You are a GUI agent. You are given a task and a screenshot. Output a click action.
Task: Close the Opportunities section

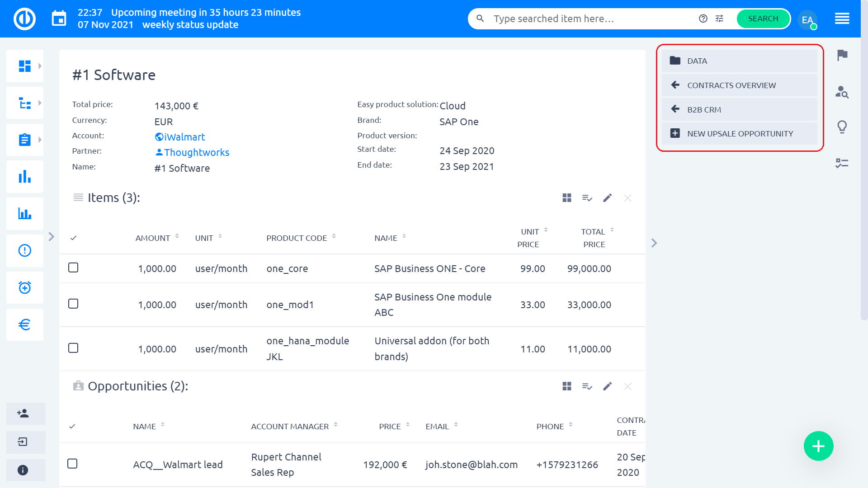click(627, 386)
